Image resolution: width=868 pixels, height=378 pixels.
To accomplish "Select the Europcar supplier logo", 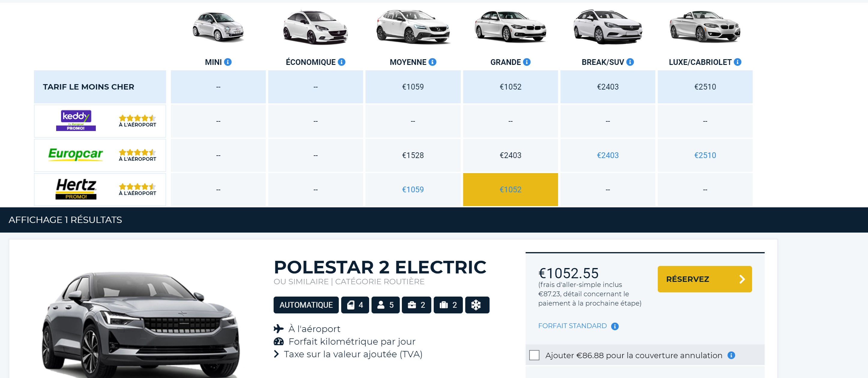I will click(75, 154).
